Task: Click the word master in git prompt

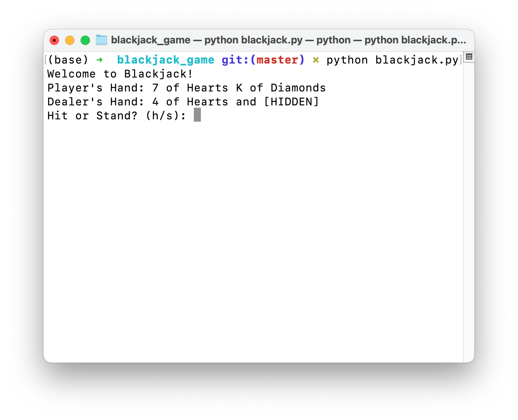Action: [278, 60]
